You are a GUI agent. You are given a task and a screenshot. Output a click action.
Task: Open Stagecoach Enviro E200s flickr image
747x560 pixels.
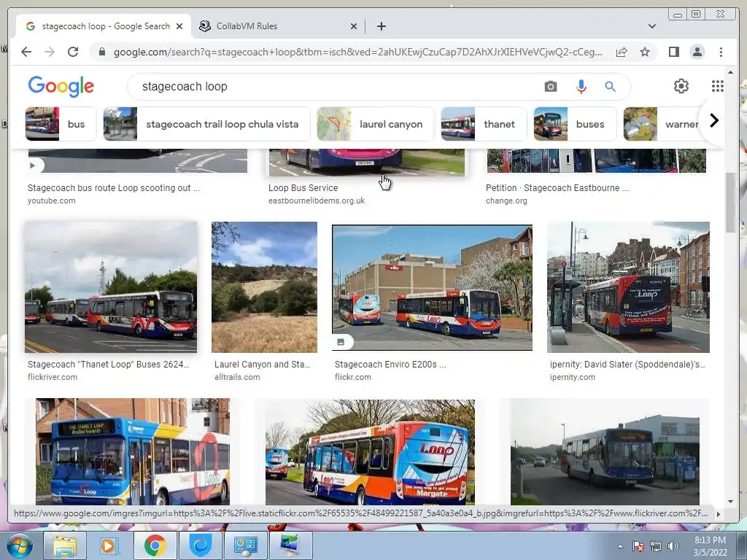(x=432, y=287)
